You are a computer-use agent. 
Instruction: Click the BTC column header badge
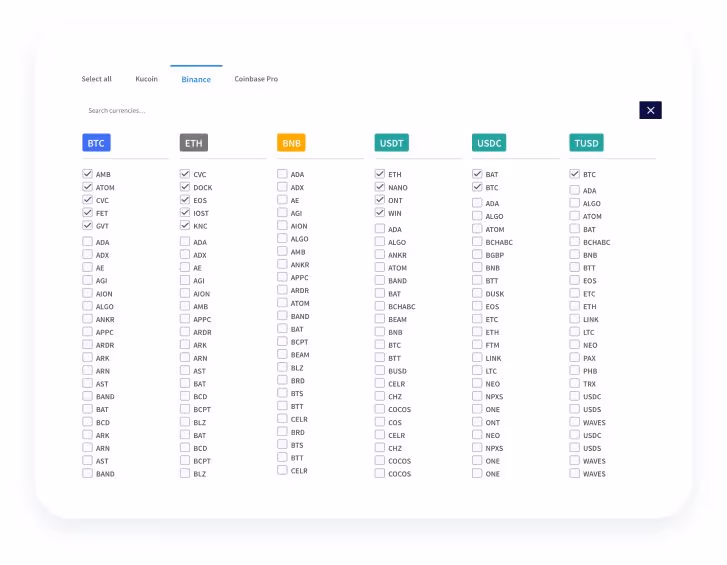pyautogui.click(x=96, y=143)
